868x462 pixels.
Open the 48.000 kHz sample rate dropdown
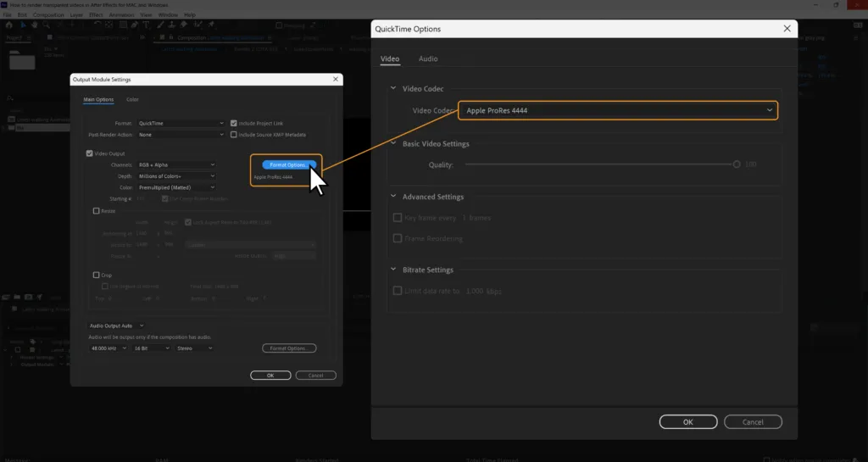tap(108, 348)
